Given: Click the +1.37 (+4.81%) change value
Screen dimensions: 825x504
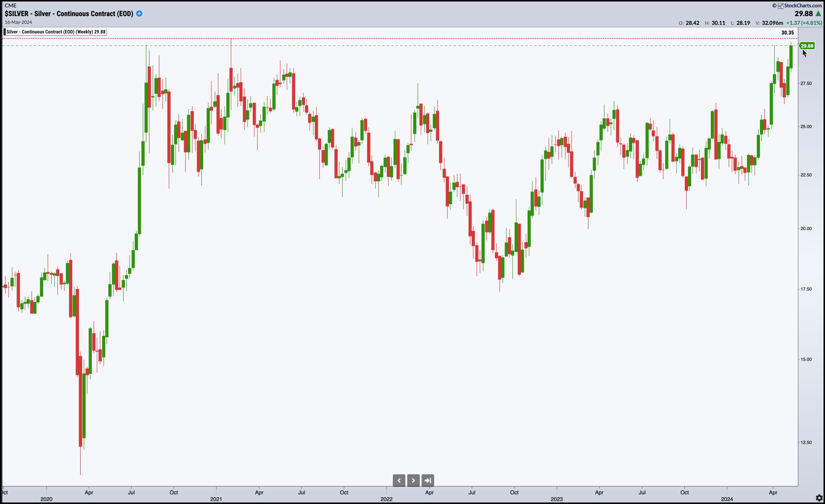Looking at the screenshot, I should 804,23.
